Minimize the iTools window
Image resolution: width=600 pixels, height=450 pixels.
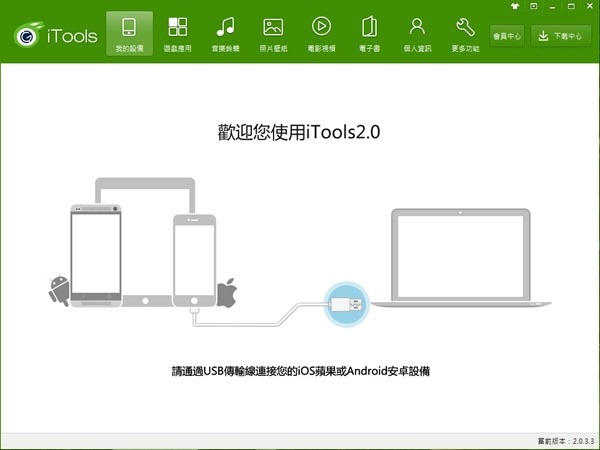552,7
